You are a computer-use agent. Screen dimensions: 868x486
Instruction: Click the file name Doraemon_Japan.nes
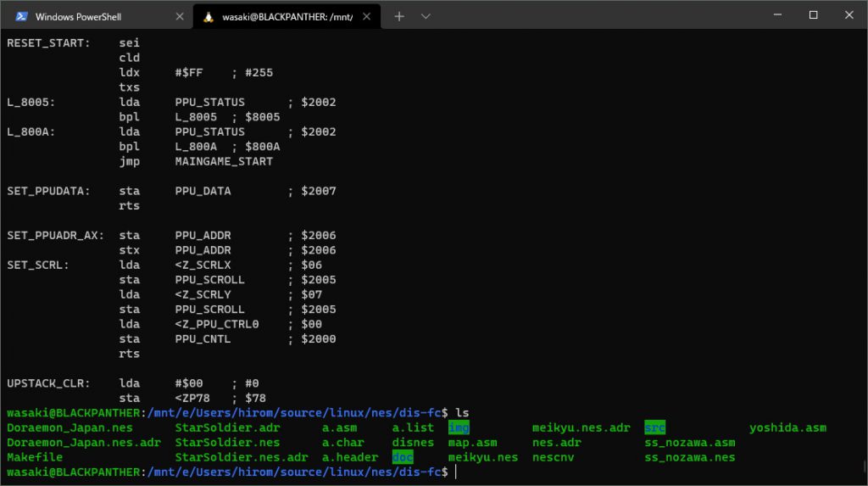click(x=70, y=427)
